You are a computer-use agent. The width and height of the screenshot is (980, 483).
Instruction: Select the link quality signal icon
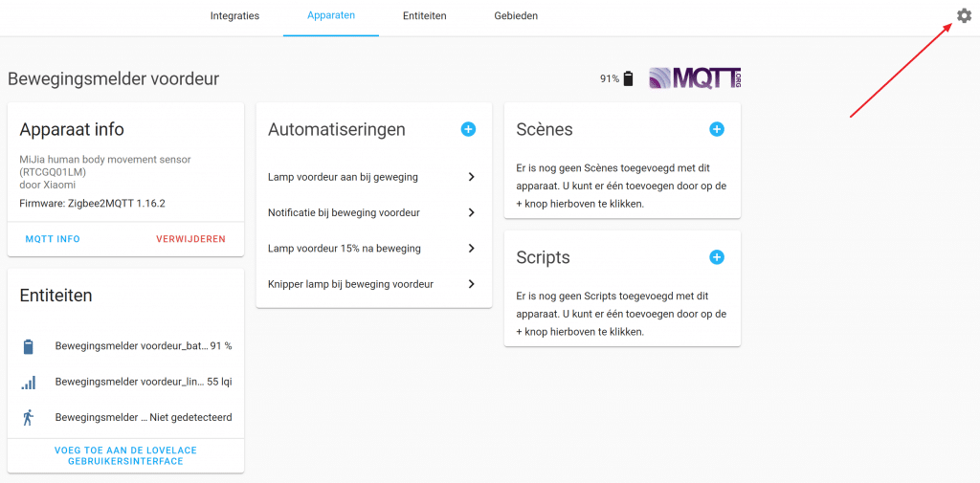(29, 382)
